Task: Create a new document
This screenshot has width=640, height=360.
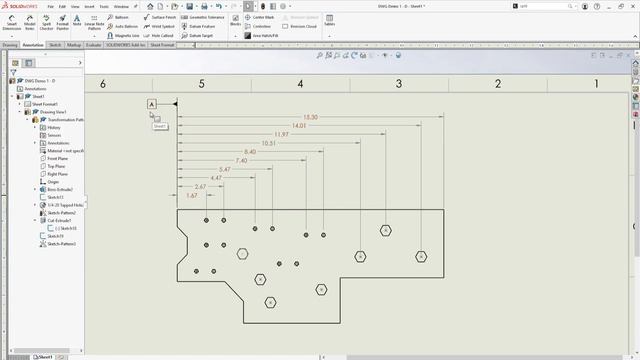Action: [160, 6]
